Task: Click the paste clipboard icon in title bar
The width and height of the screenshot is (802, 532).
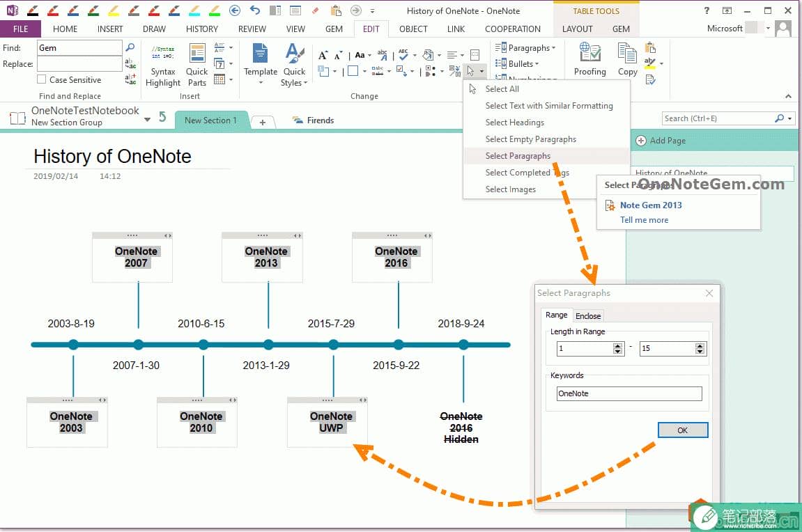Action: (x=336, y=10)
